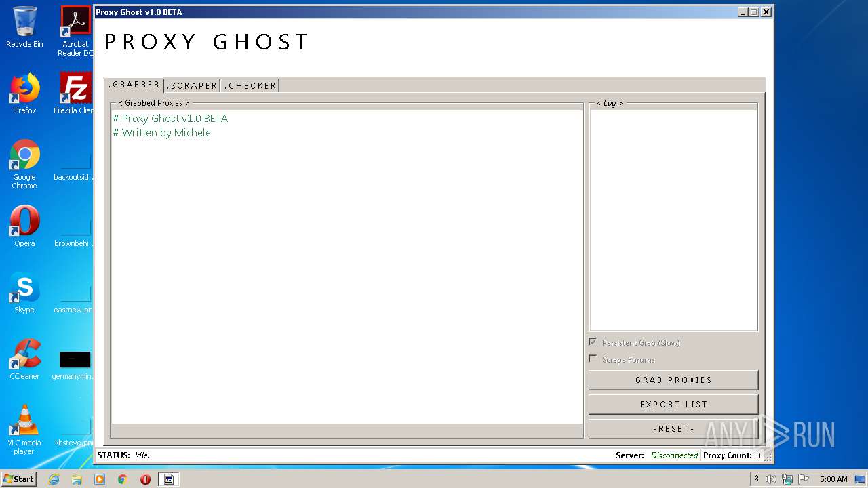Screen dimensions: 868x488
Task: Close the Proxy Ghost window
Action: tap(766, 12)
